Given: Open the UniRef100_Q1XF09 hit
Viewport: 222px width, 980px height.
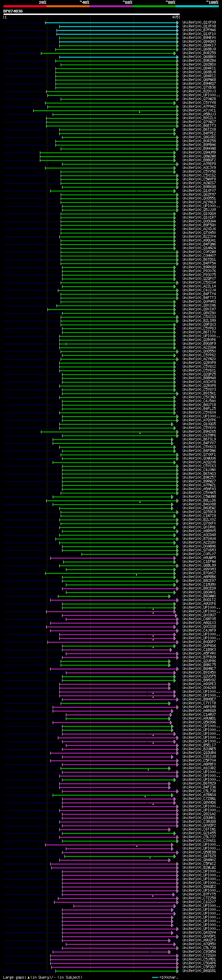Looking at the screenshot, I should [x=199, y=23].
